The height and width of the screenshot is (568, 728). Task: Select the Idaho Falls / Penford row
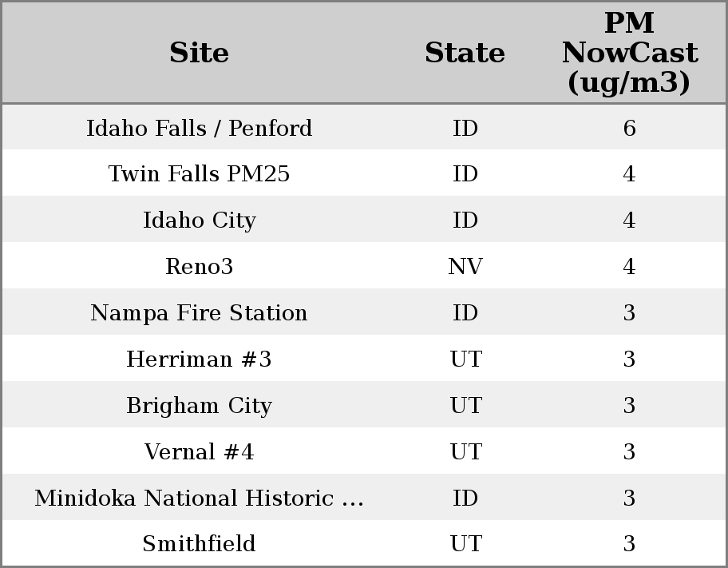click(x=200, y=128)
